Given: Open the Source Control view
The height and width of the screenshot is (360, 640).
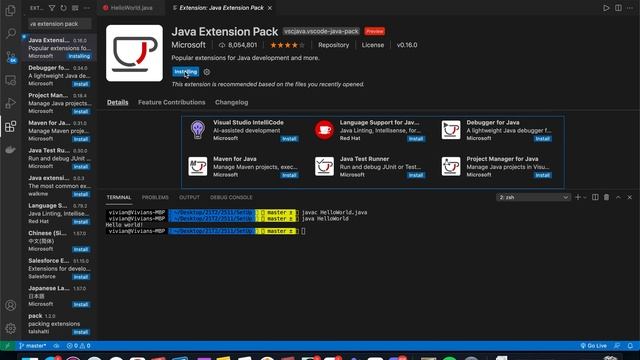Looking at the screenshot, I should (x=11, y=56).
